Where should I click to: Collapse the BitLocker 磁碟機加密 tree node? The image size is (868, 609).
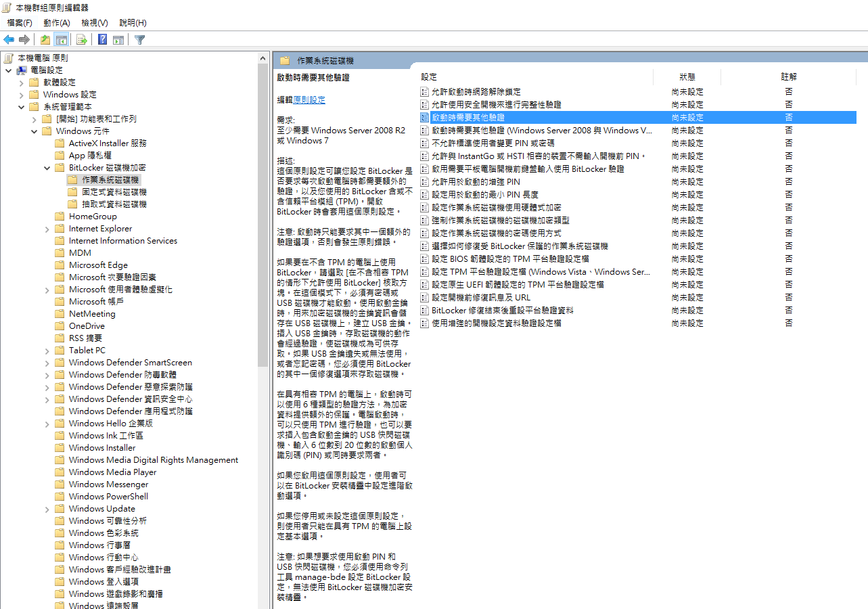pyautogui.click(x=47, y=168)
